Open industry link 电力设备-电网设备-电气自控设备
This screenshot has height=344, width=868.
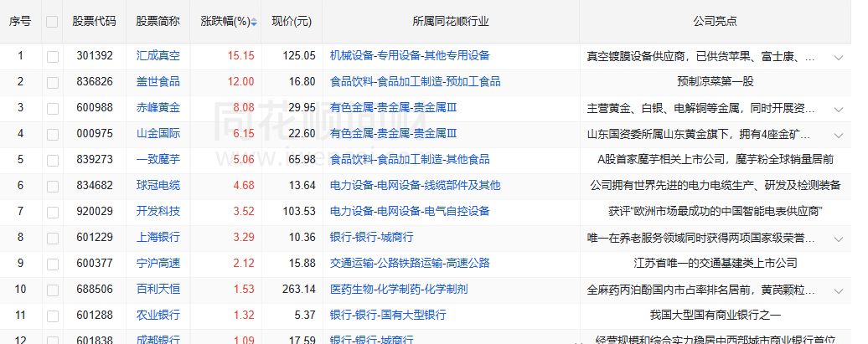410,211
